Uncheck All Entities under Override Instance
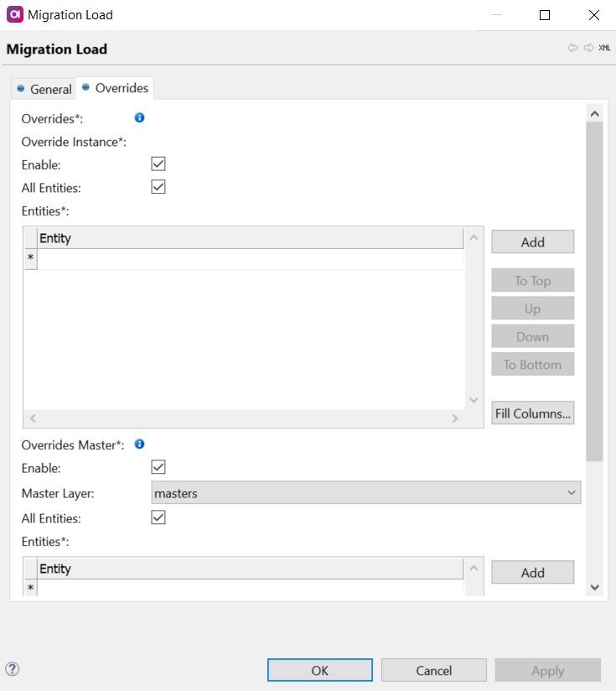 coord(158,187)
